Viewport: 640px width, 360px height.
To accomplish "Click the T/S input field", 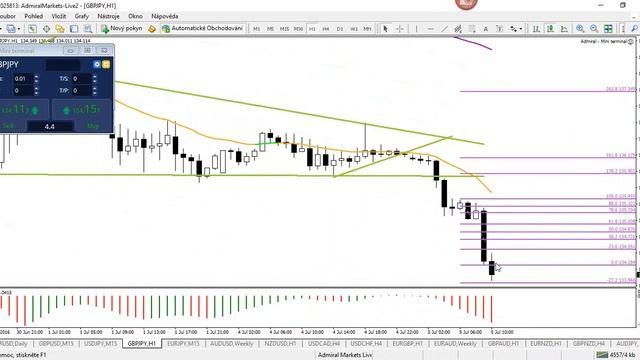I will [81, 79].
